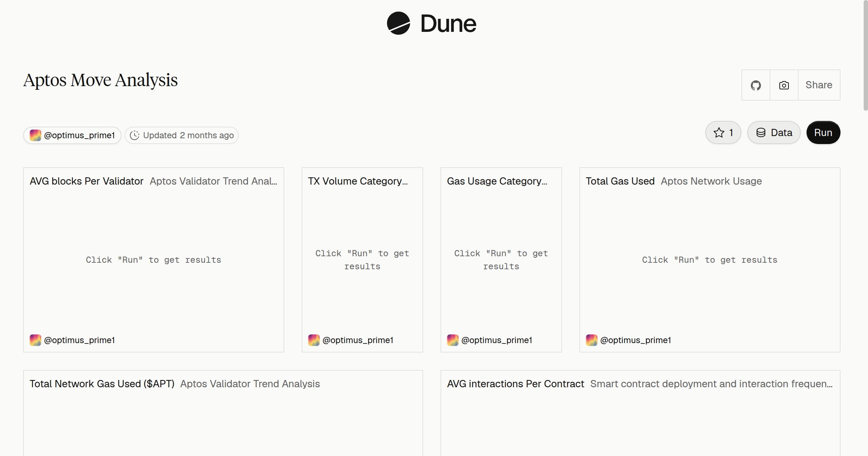Click the Share button
Viewport: 868px width, 456px height.
click(819, 85)
